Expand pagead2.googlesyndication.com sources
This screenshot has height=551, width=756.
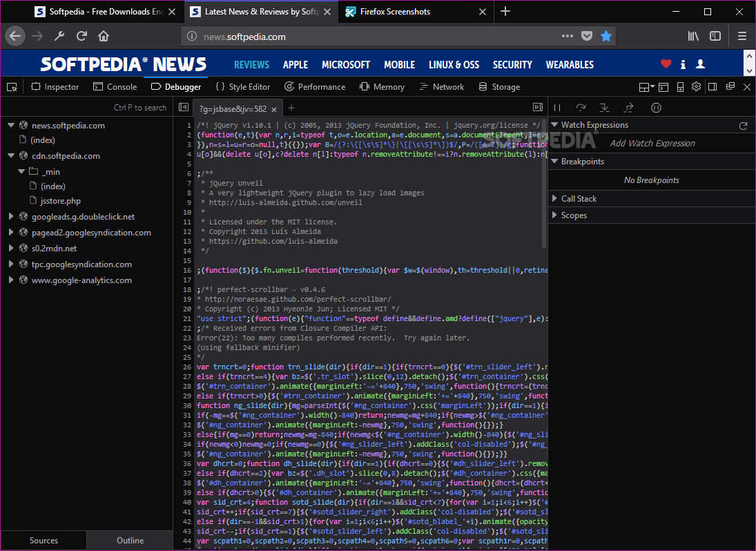click(11, 233)
